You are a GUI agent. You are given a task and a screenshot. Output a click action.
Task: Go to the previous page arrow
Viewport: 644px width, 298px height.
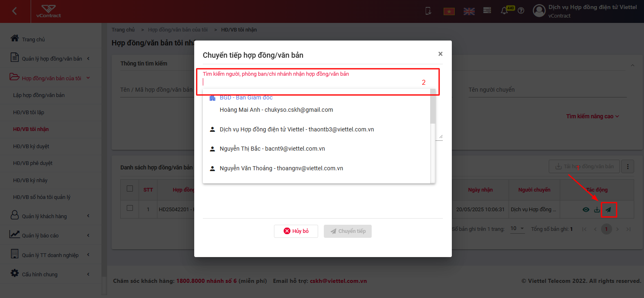coord(595,229)
